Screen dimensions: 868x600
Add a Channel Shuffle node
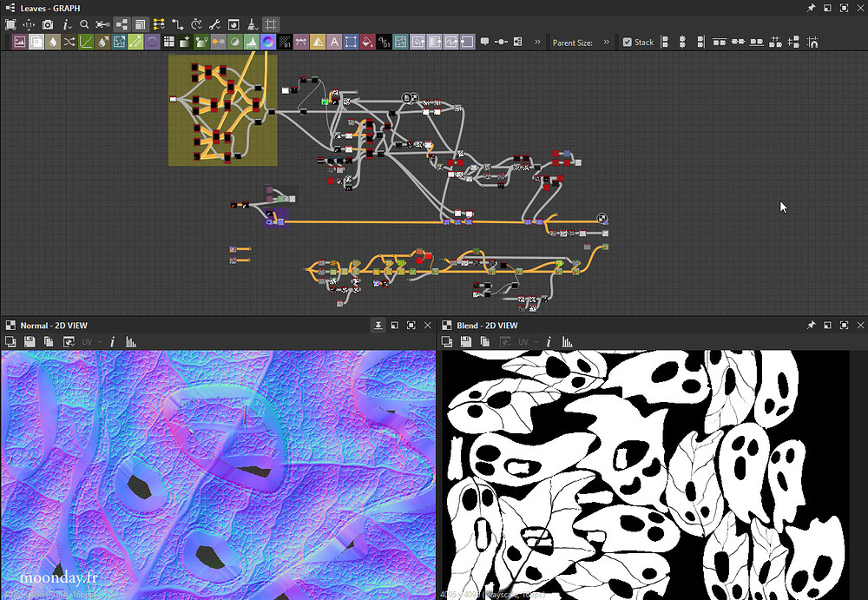(x=69, y=42)
